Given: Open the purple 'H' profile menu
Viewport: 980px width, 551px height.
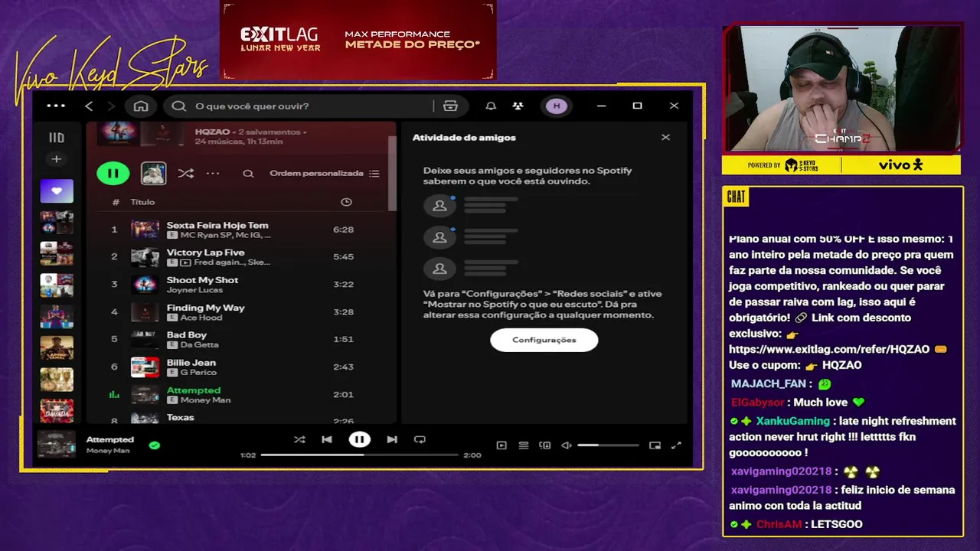Looking at the screenshot, I should pyautogui.click(x=557, y=106).
